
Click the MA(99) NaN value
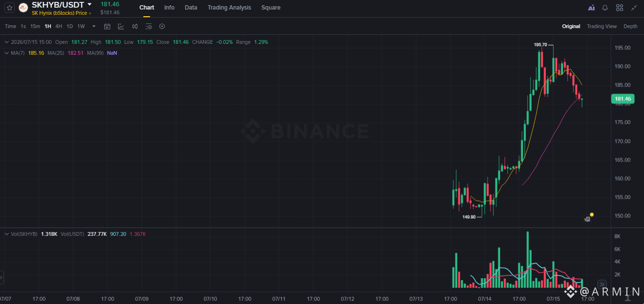point(112,53)
